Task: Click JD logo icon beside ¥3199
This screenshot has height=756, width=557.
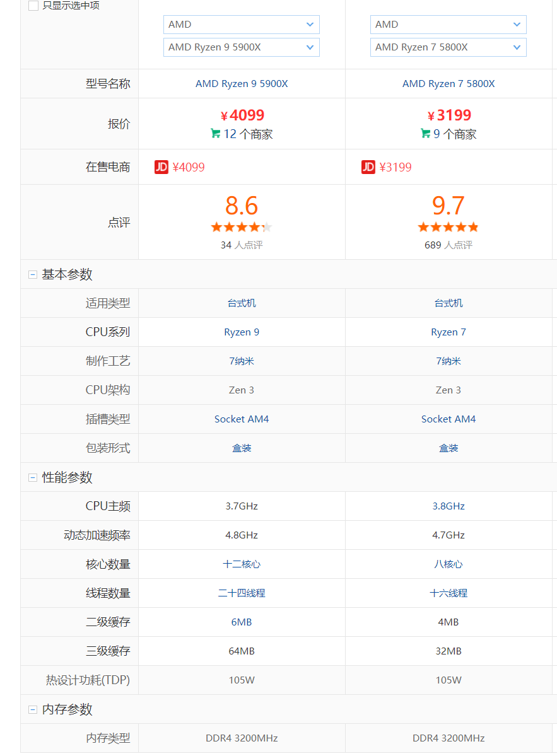Action: (368, 167)
